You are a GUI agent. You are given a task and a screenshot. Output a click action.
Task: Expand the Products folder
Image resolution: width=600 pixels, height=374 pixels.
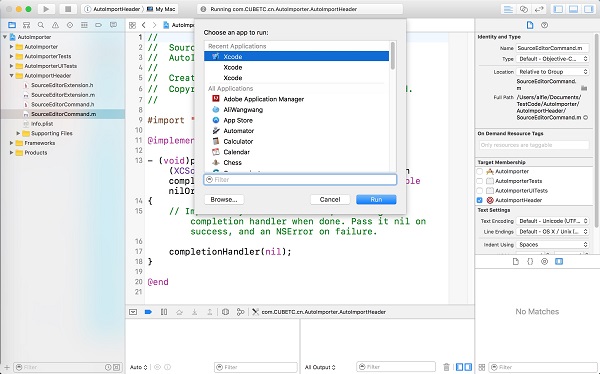tap(11, 152)
